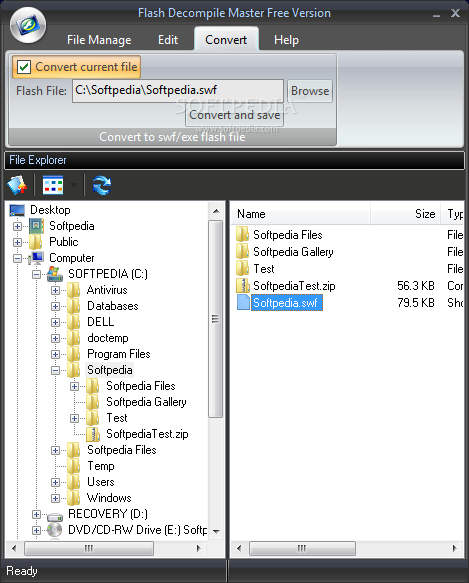Expand the DVD/CD-RW Drive (E:) node
The image size is (469, 583).
coord(36,530)
